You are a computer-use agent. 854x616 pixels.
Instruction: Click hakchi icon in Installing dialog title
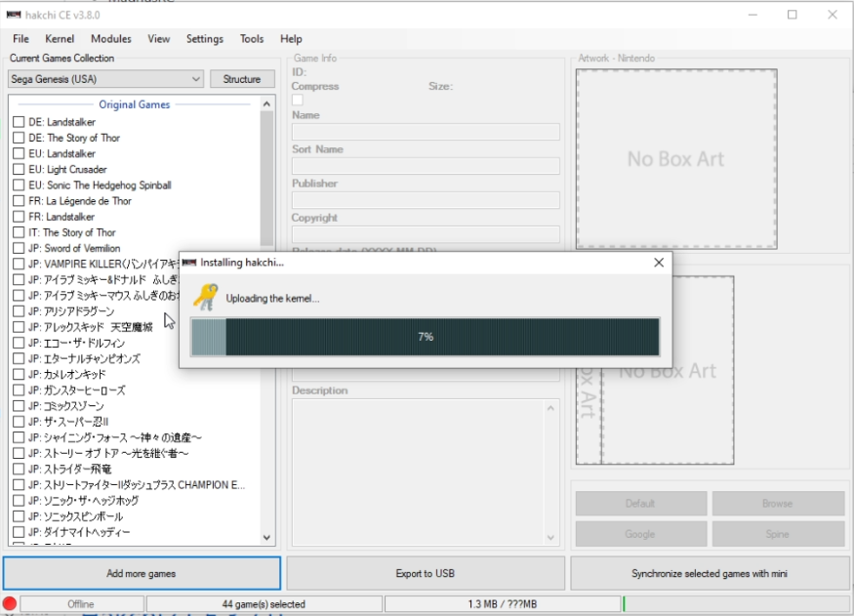(x=189, y=263)
